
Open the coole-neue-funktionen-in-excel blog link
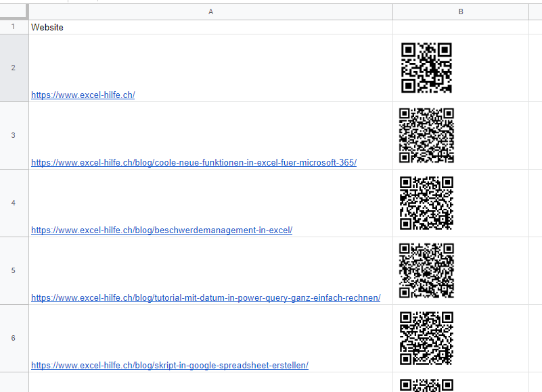pos(193,162)
